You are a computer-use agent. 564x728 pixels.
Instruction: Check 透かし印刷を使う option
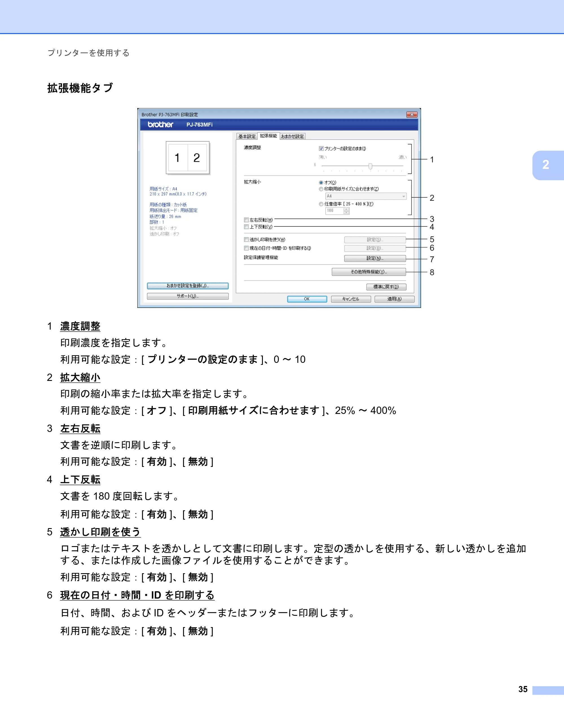tap(246, 240)
